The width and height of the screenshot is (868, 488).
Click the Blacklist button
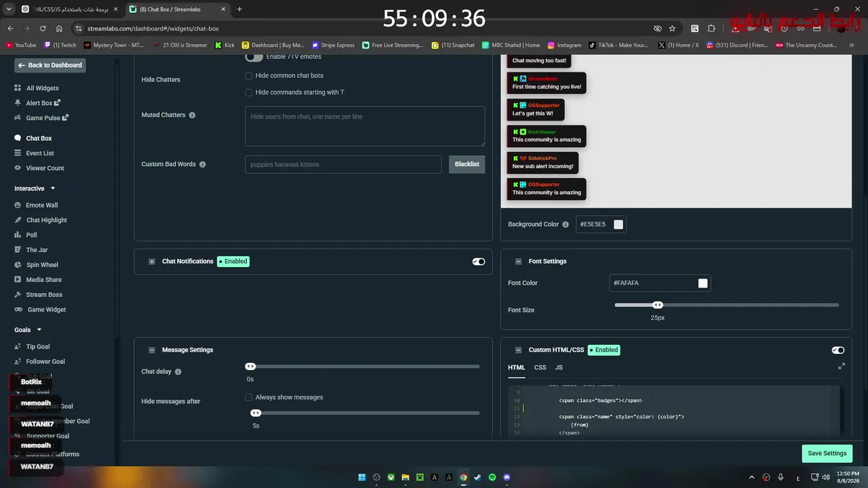pyautogui.click(x=467, y=164)
